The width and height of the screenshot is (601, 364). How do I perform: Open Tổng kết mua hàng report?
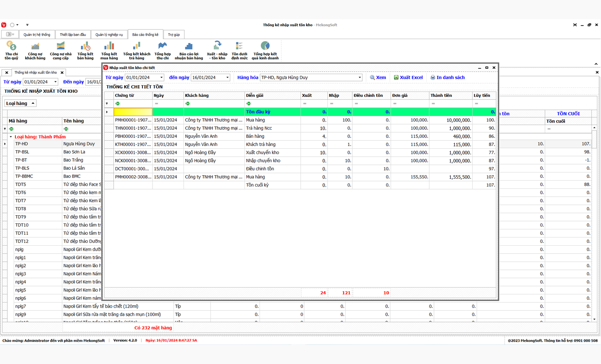coord(109,51)
